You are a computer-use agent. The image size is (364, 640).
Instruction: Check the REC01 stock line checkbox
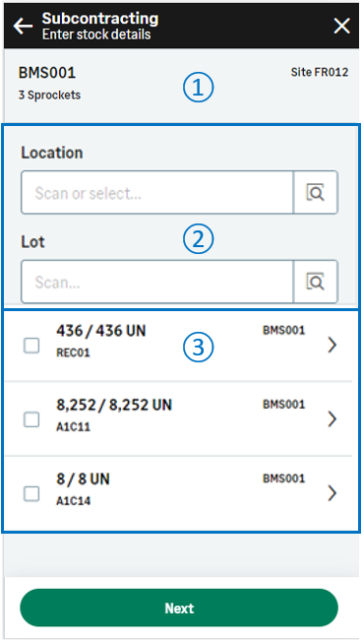(31, 347)
